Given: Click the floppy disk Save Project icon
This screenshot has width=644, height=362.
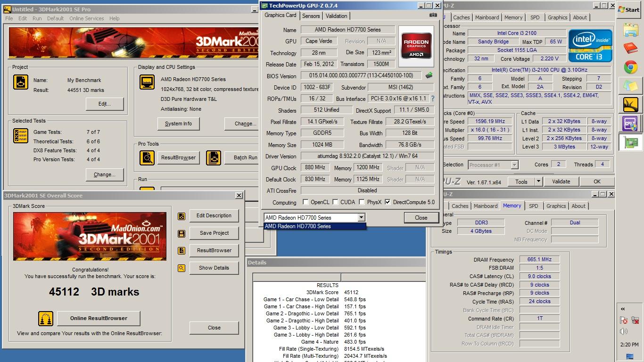Looking at the screenshot, I should point(181,233).
